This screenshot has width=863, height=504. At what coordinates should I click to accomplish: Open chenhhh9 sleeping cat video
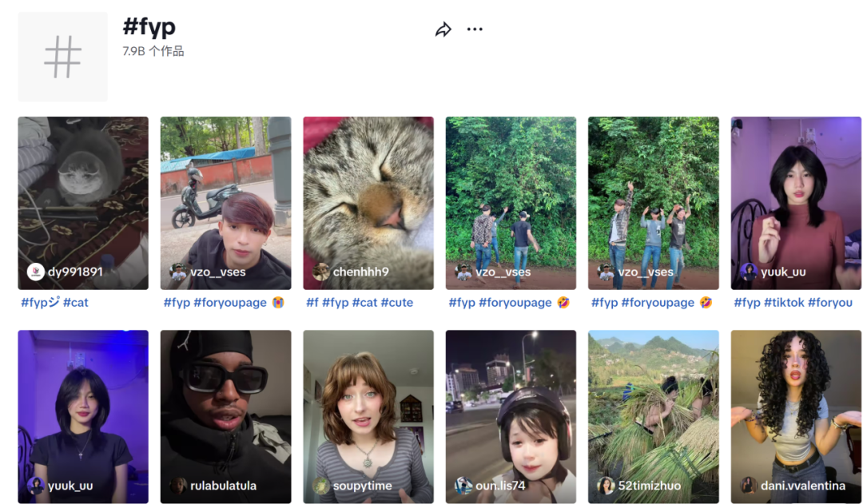point(368,203)
